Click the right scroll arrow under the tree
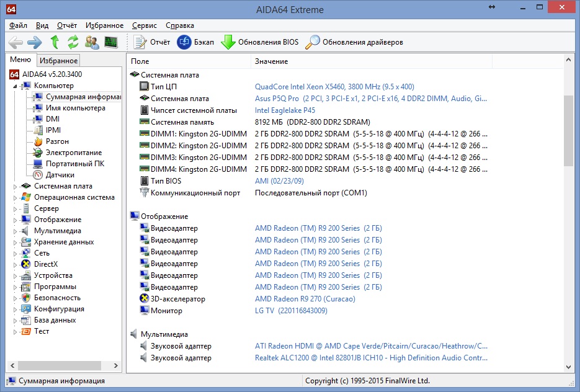Screen dimensions: 580x392 point(116,366)
